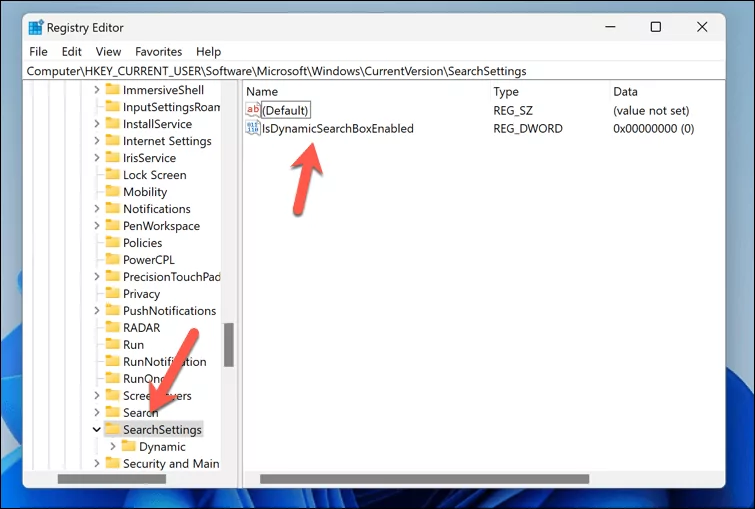
Task: Click the IrisService folder icon
Action: click(x=113, y=157)
